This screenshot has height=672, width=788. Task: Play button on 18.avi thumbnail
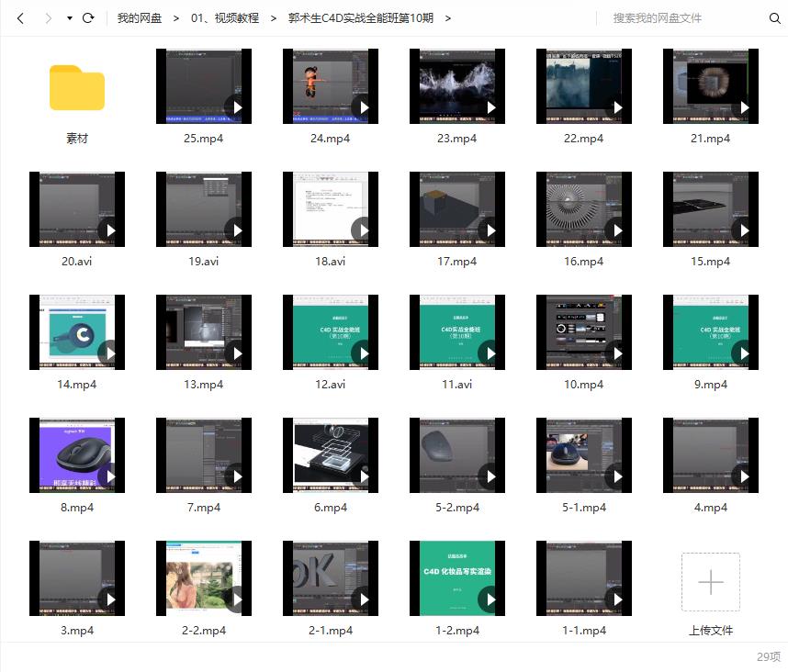pyautogui.click(x=365, y=230)
